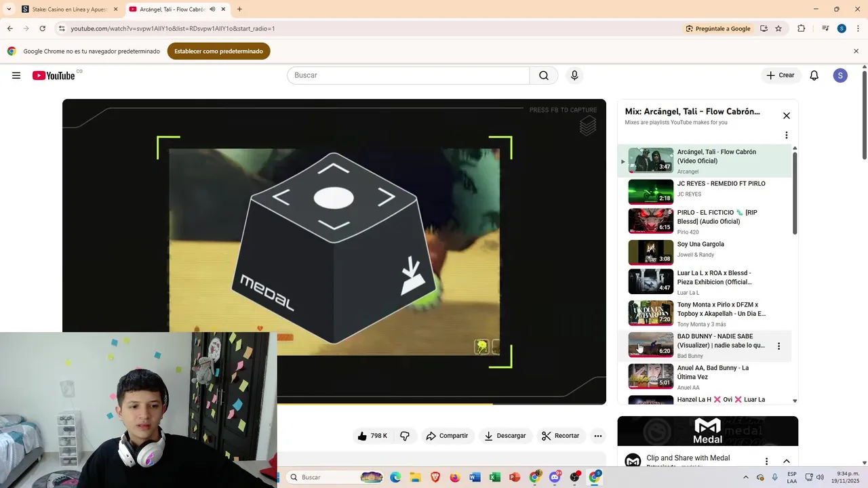Open File Explorer from the taskbar
868x488 pixels.
click(x=415, y=477)
